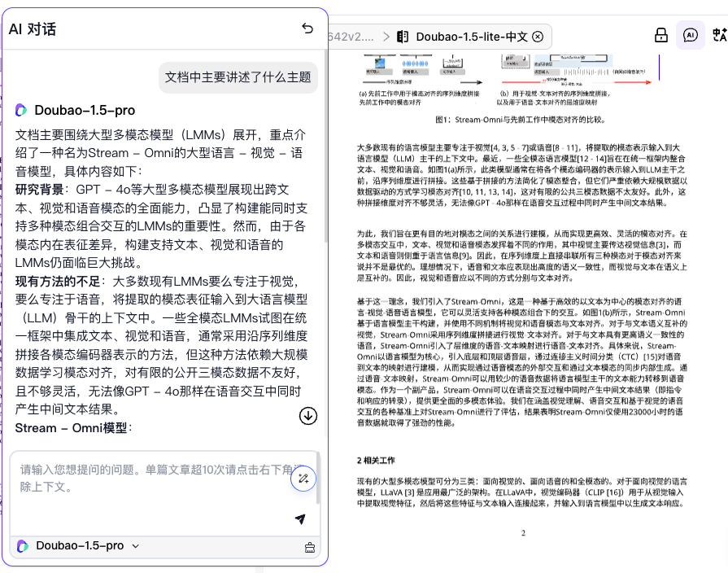Click the 研究背景 bold heading in the answer
Image resolution: width=728 pixels, height=573 pixels.
tap(40, 190)
